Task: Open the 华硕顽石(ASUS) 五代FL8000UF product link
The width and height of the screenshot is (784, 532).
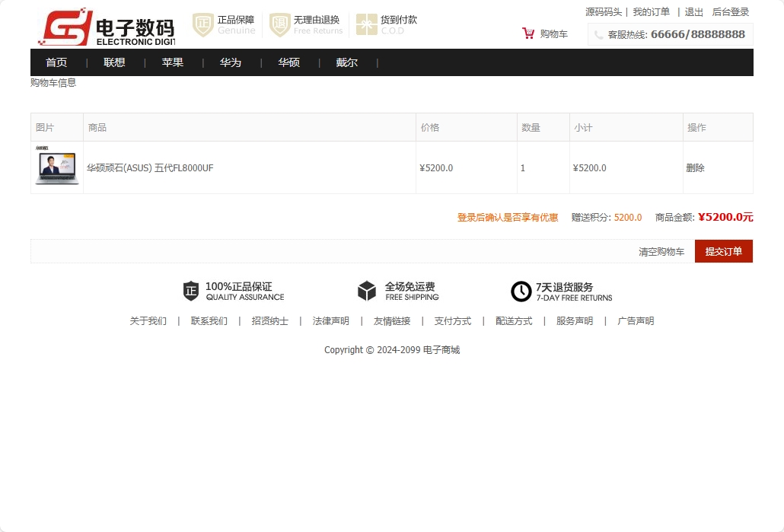Action: pyautogui.click(x=150, y=168)
